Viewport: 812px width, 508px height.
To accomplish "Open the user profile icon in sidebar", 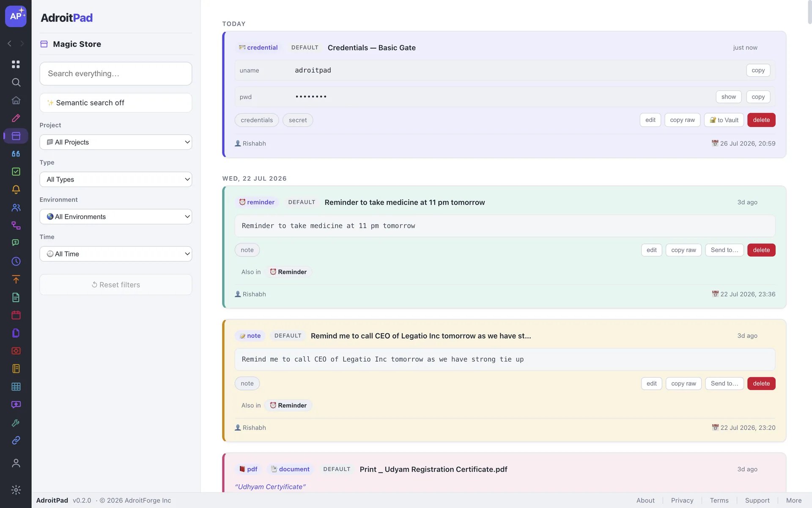I will coord(16,463).
